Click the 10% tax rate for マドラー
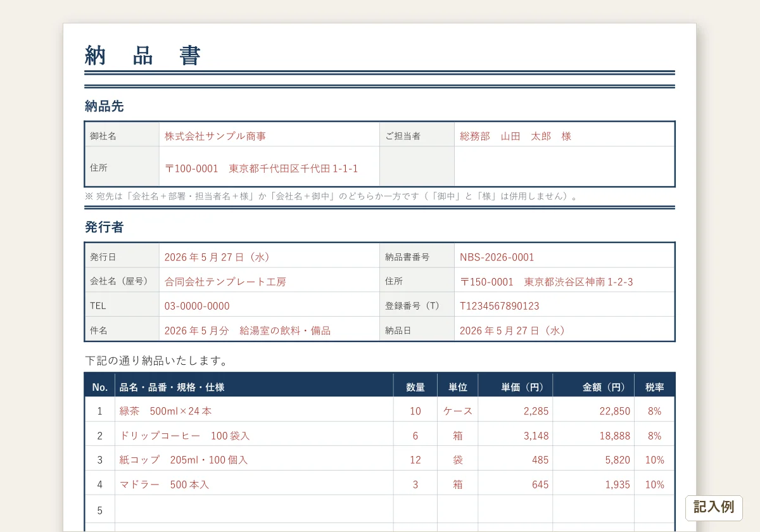This screenshot has height=532, width=760. point(655,484)
